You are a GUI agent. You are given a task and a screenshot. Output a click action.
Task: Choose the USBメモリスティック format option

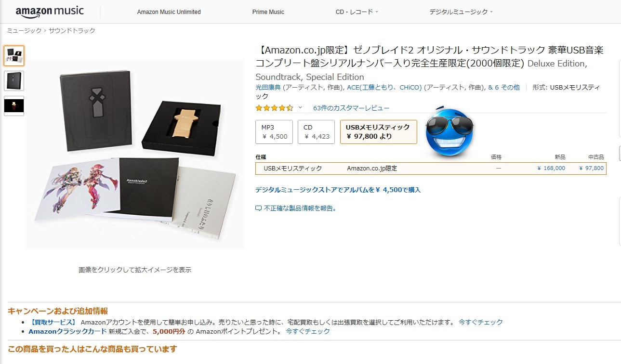[378, 132]
